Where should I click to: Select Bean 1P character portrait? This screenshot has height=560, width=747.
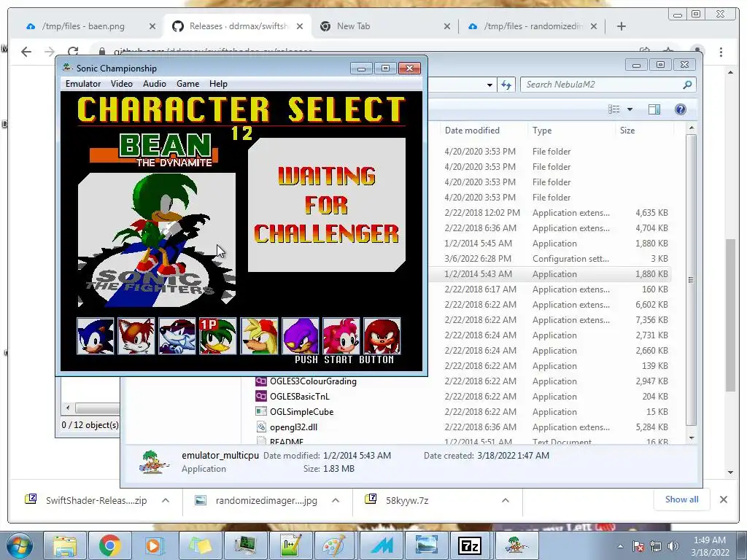[x=217, y=336]
